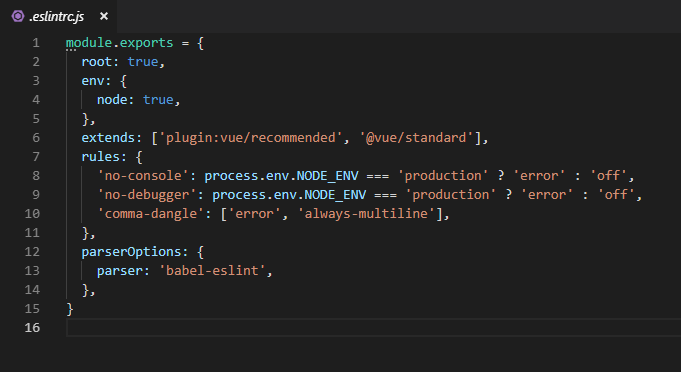Click line number 12 in gutter

[32, 252]
